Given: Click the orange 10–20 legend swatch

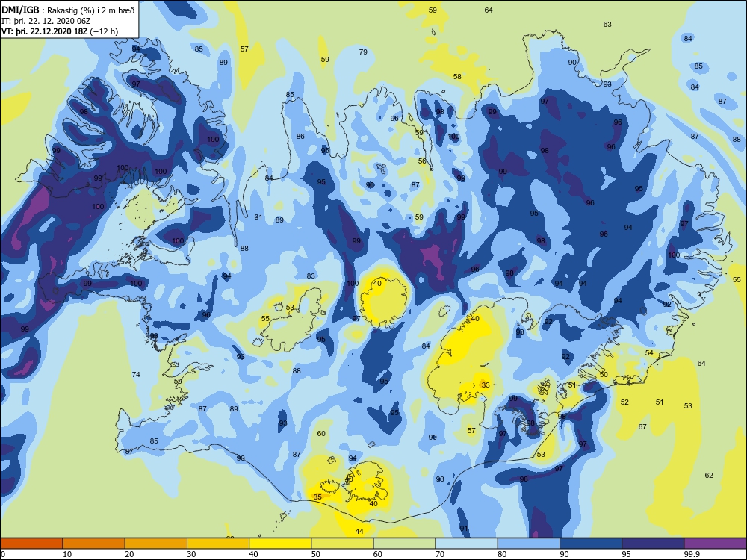Looking at the screenshot, I should click(x=94, y=544).
